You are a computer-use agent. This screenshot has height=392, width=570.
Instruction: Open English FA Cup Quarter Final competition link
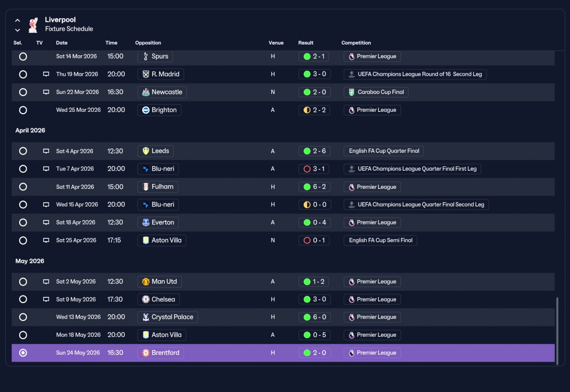point(383,151)
